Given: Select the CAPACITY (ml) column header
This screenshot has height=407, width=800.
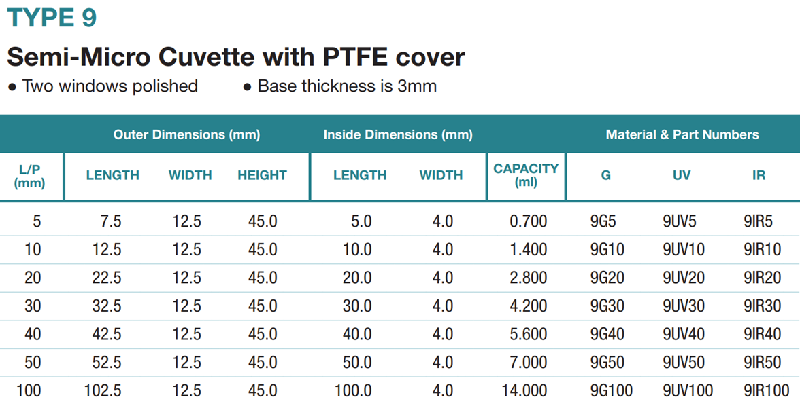Looking at the screenshot, I should coord(526,175).
